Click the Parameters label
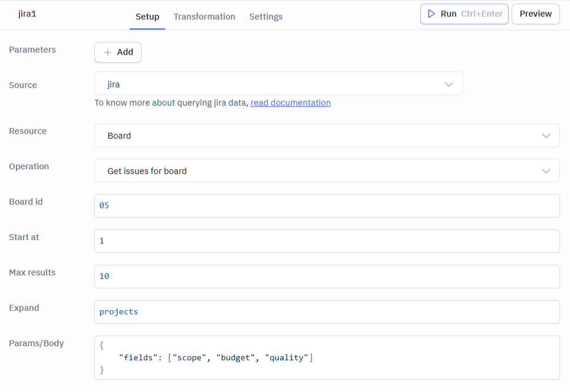 click(x=32, y=50)
